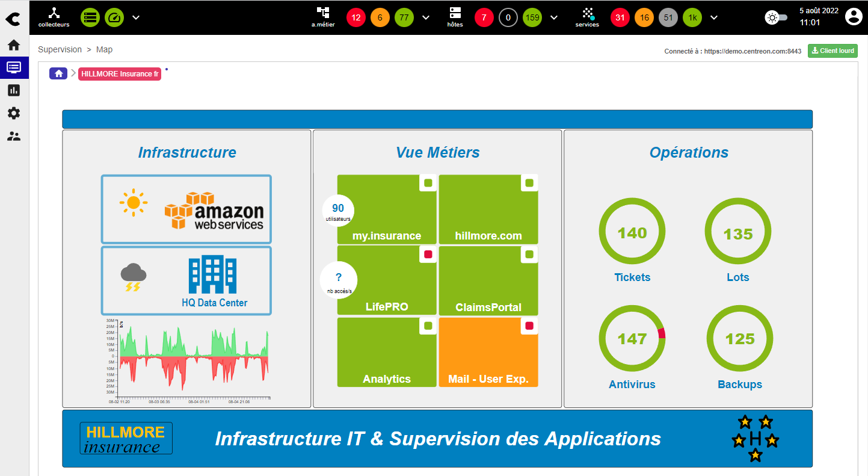Image resolution: width=868 pixels, height=476 pixels.
Task: Click the user profile avatar icon
Action: click(853, 17)
